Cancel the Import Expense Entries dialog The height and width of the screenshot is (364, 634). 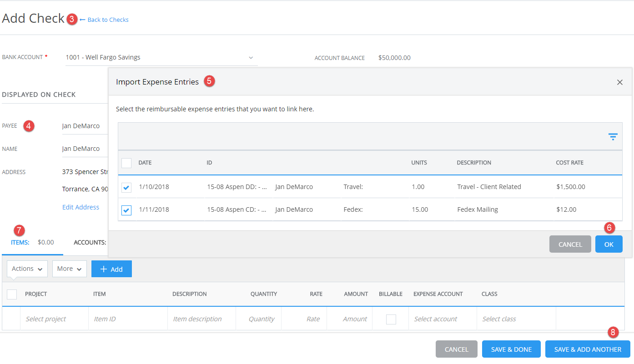pyautogui.click(x=570, y=244)
